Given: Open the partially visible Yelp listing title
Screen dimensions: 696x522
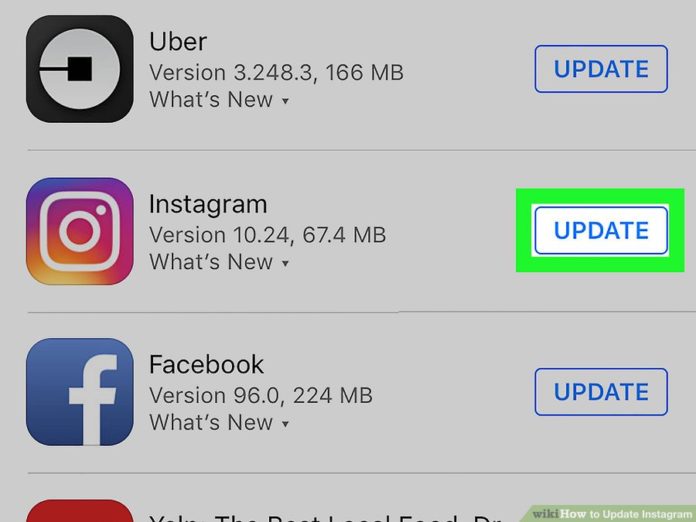Looking at the screenshot, I should (x=325, y=518).
